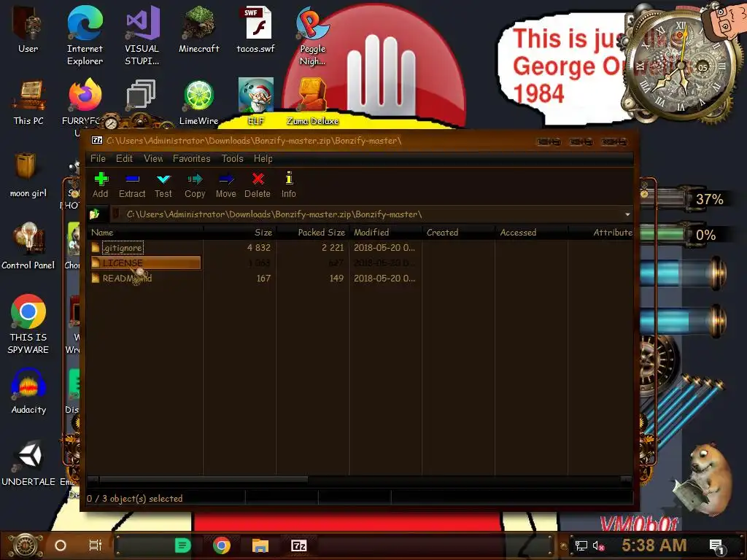The width and height of the screenshot is (747, 560).
Task: Sort by Modified column header
Action: pos(385,233)
